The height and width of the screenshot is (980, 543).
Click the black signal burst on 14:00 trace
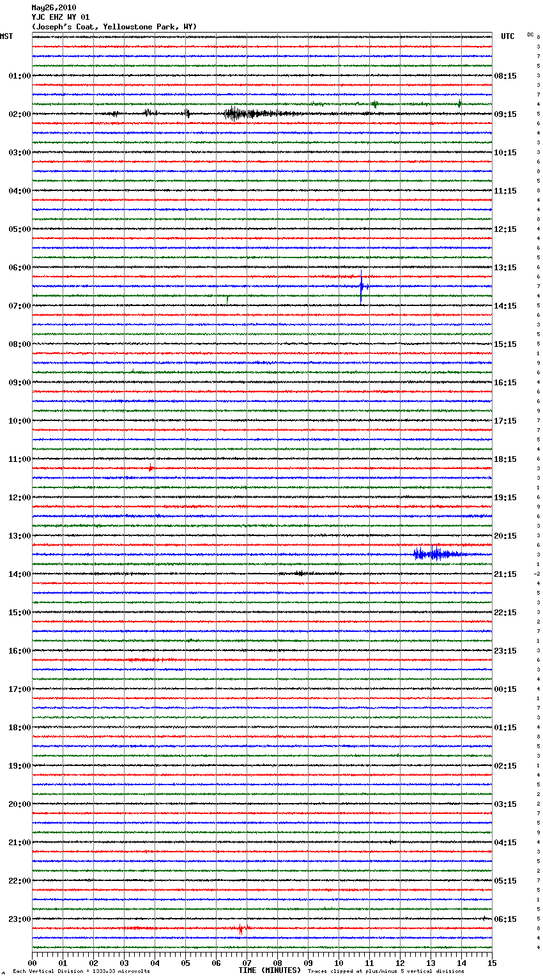click(300, 574)
